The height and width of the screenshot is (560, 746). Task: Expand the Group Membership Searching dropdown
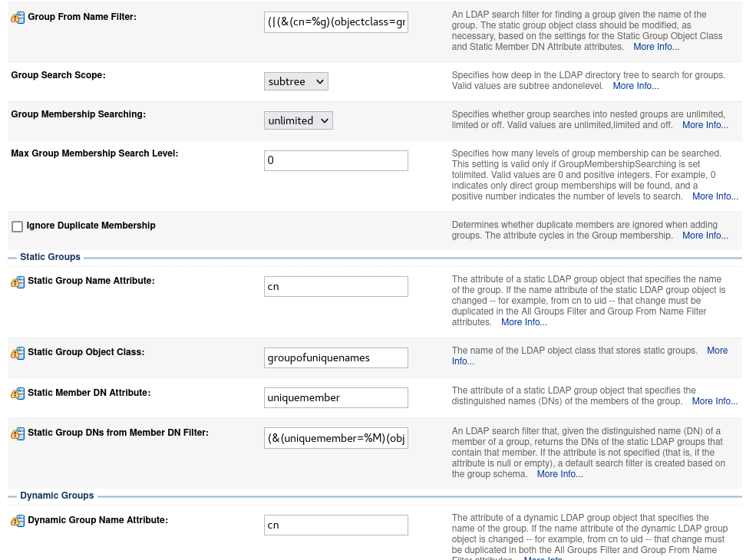pos(298,120)
